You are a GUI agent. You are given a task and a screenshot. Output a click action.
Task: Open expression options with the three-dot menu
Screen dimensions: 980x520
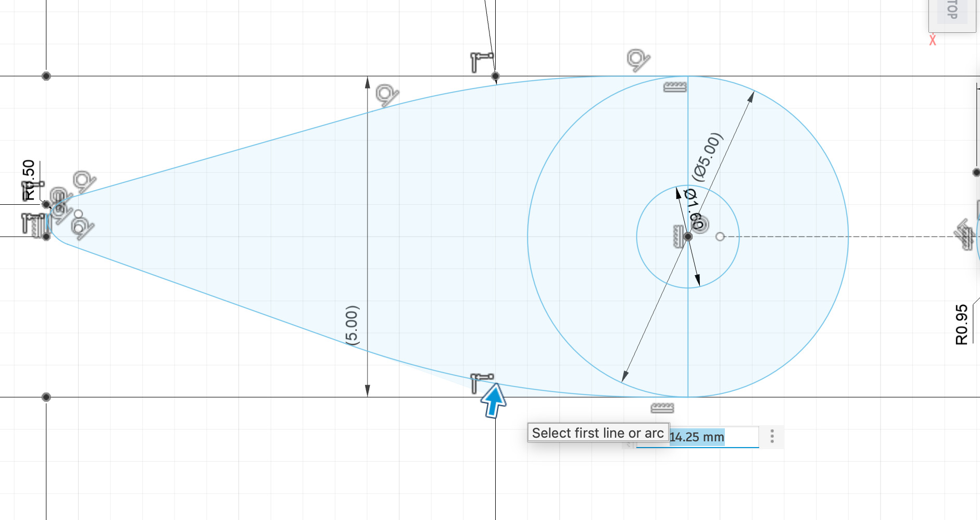[772, 437]
